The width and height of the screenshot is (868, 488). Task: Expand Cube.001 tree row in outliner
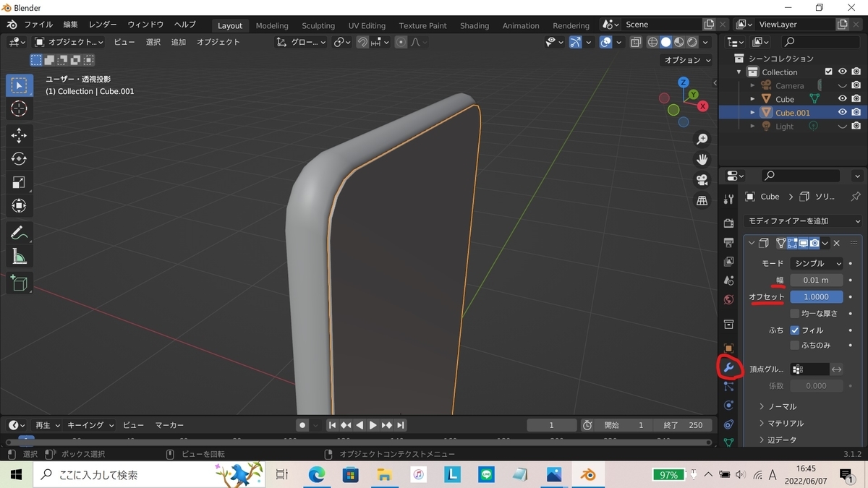752,113
